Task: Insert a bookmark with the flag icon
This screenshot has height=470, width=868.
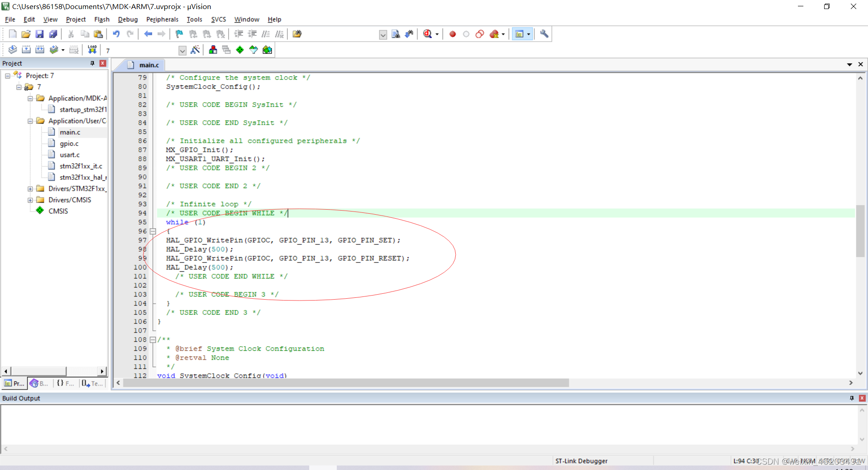Action: tap(179, 34)
